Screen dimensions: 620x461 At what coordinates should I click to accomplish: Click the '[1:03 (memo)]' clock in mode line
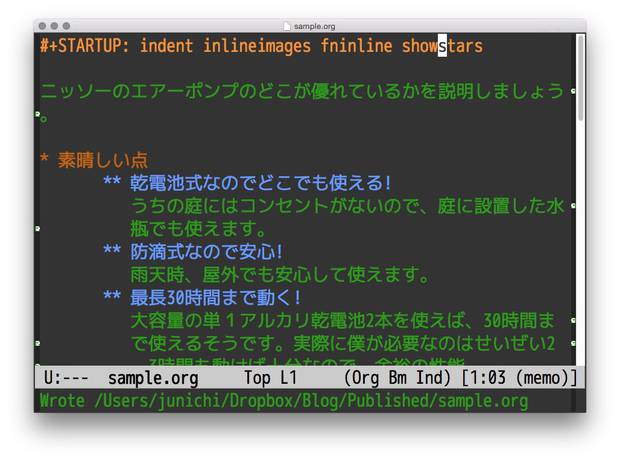519,378
